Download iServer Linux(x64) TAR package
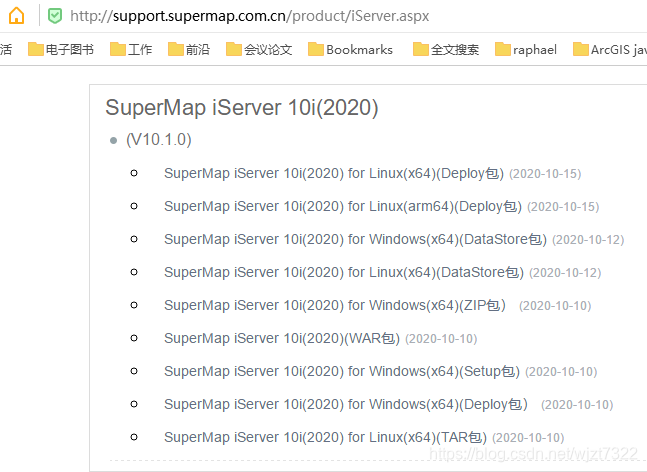 point(325,437)
